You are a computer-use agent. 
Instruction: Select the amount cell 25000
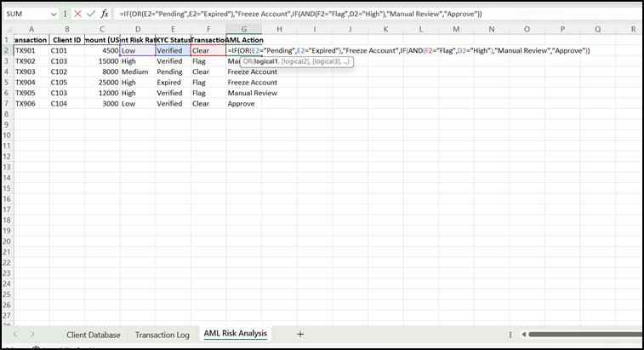[x=102, y=83]
